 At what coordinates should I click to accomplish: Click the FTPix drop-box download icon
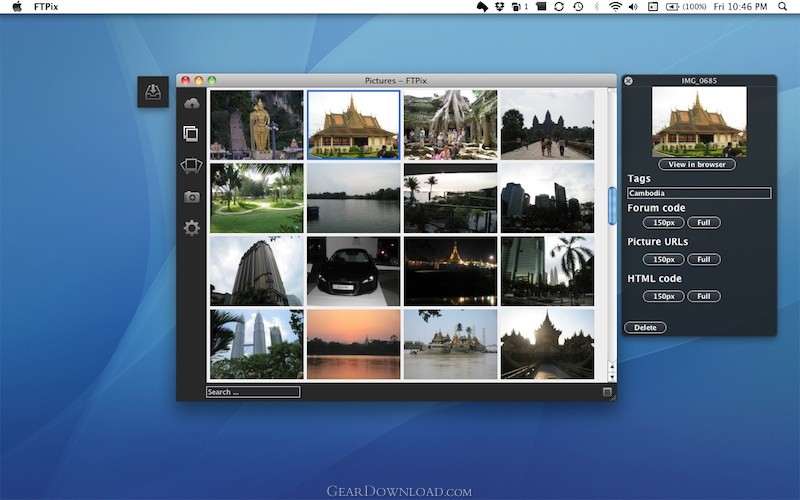[x=153, y=92]
